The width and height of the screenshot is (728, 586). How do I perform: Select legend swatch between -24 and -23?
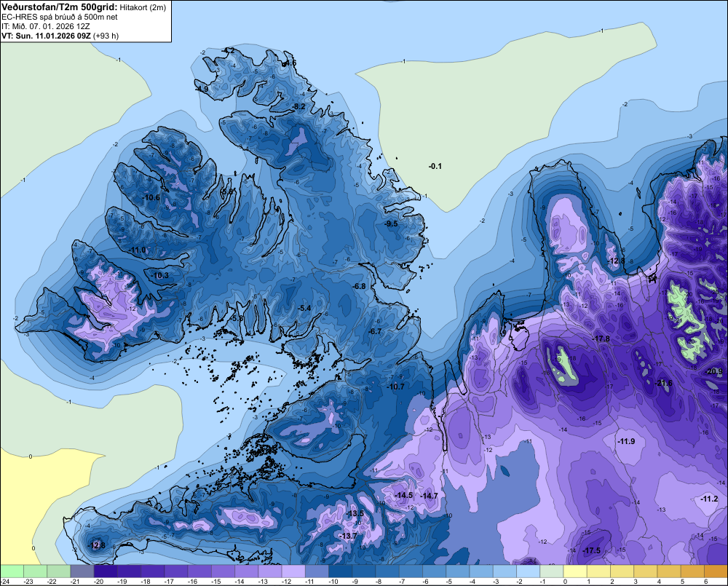pos(12,571)
